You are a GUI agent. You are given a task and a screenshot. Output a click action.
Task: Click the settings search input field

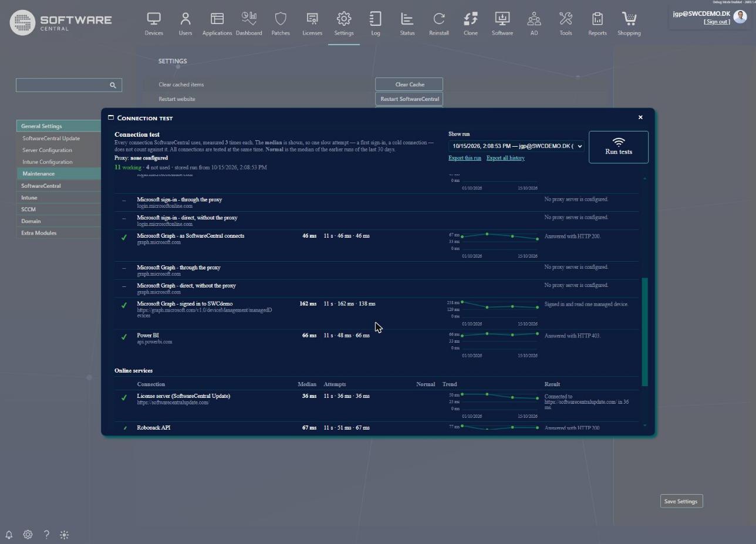coord(69,85)
